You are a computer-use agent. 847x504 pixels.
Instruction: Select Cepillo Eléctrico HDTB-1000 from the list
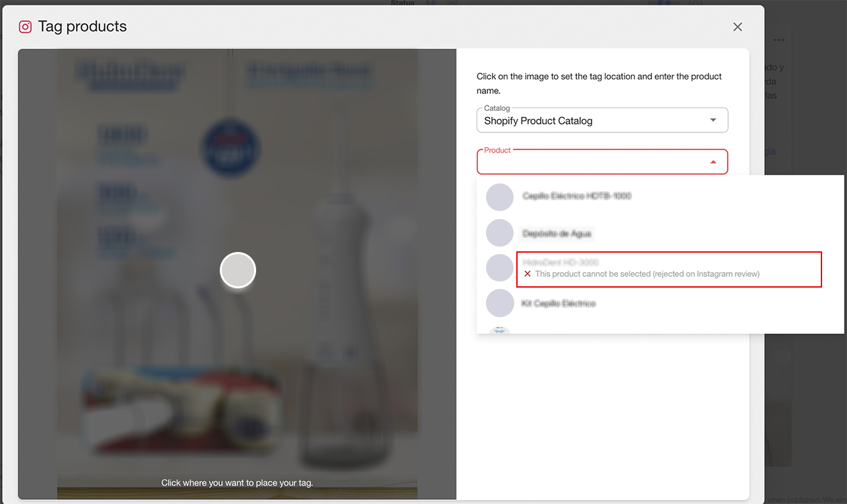[577, 196]
